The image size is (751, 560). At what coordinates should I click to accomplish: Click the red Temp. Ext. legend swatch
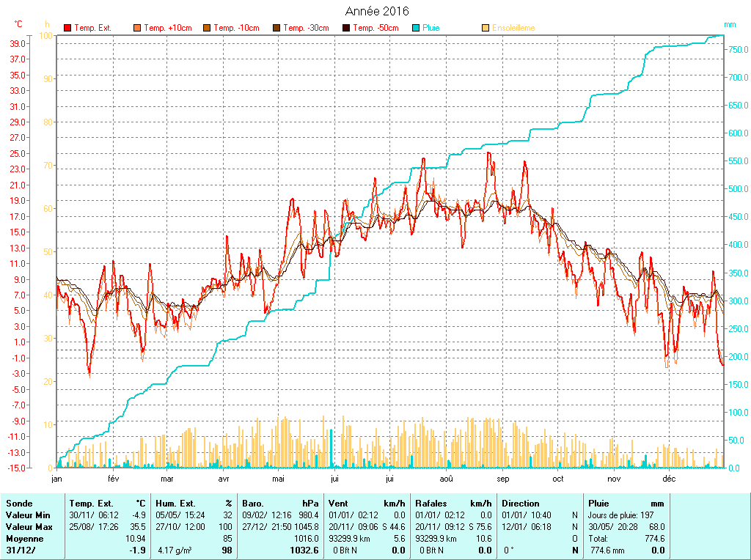67,28
